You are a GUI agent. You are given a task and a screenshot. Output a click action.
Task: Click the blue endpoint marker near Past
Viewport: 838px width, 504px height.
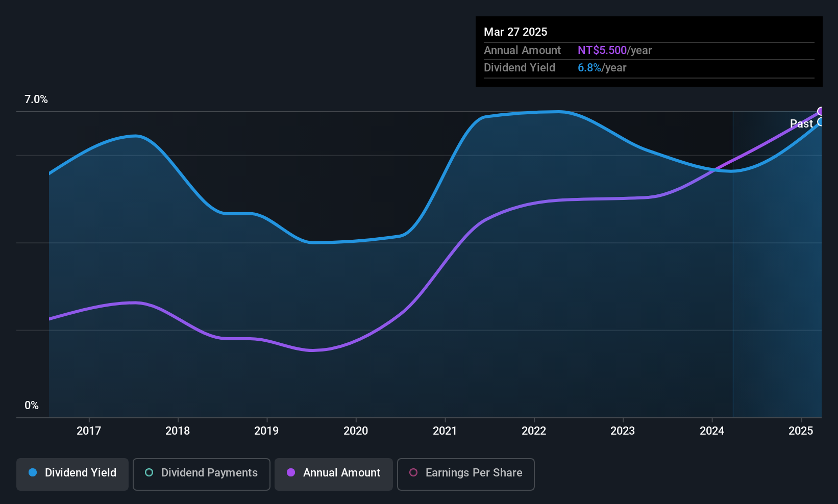tap(821, 122)
